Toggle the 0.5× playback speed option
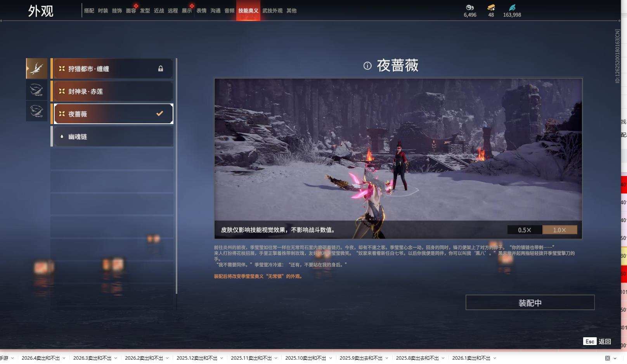This screenshot has width=627, height=364. [x=524, y=229]
